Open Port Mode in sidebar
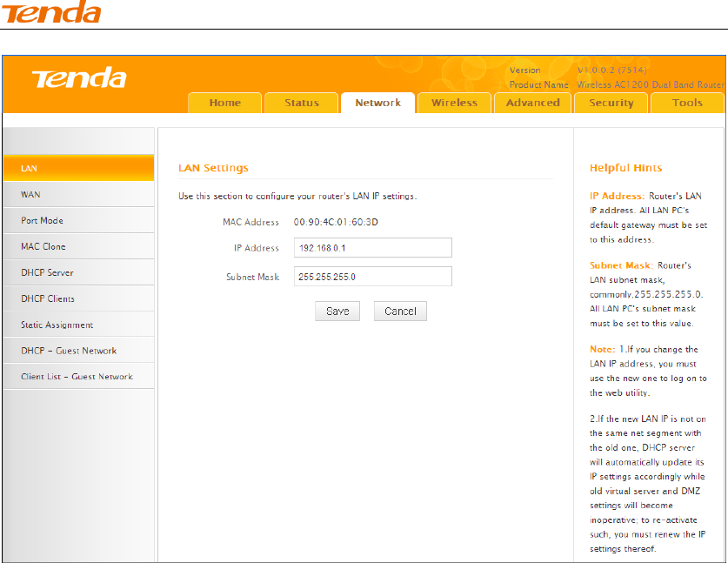 [78, 220]
